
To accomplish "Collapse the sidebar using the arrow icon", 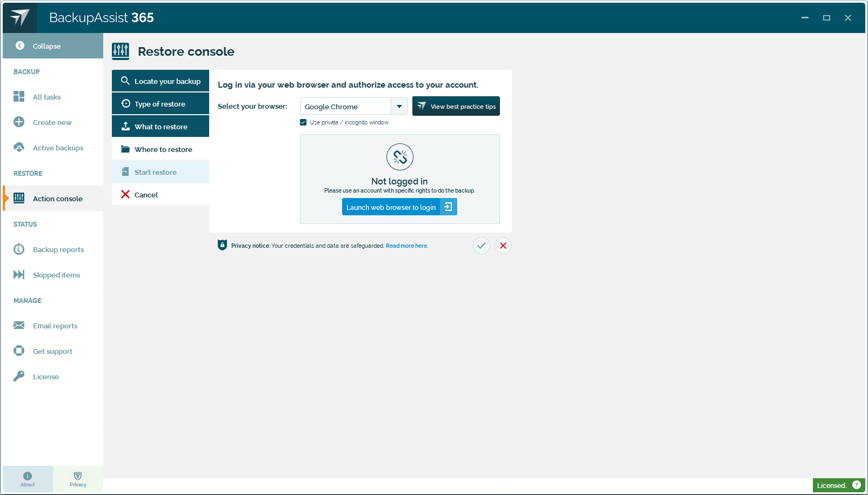I will (x=20, y=46).
